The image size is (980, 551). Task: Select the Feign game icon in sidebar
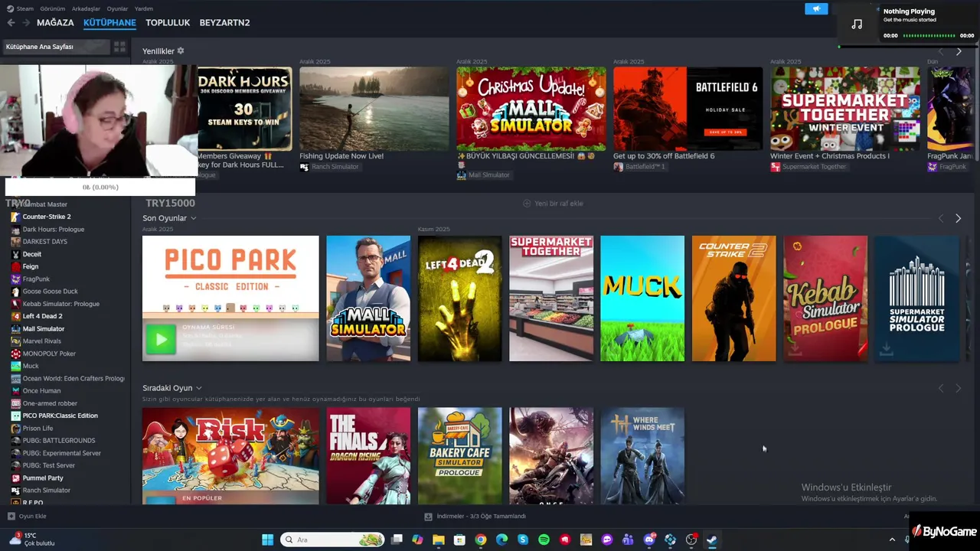[x=15, y=266]
